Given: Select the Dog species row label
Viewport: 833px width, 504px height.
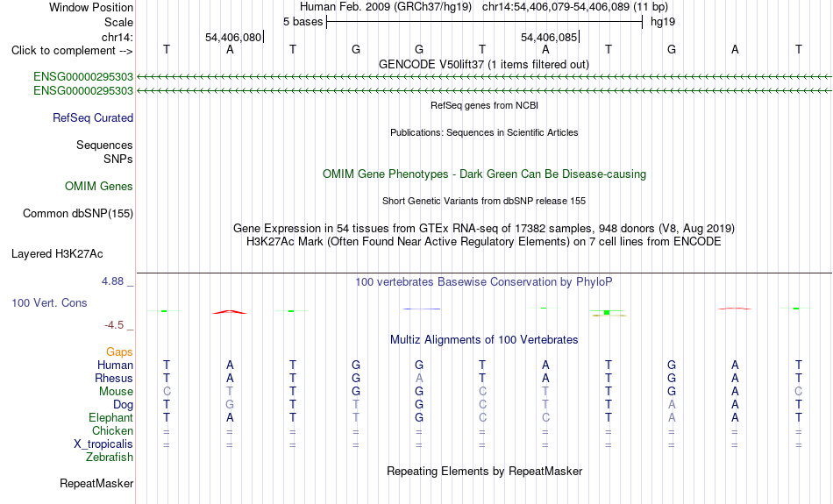Looking at the screenshot, I should coord(123,405).
